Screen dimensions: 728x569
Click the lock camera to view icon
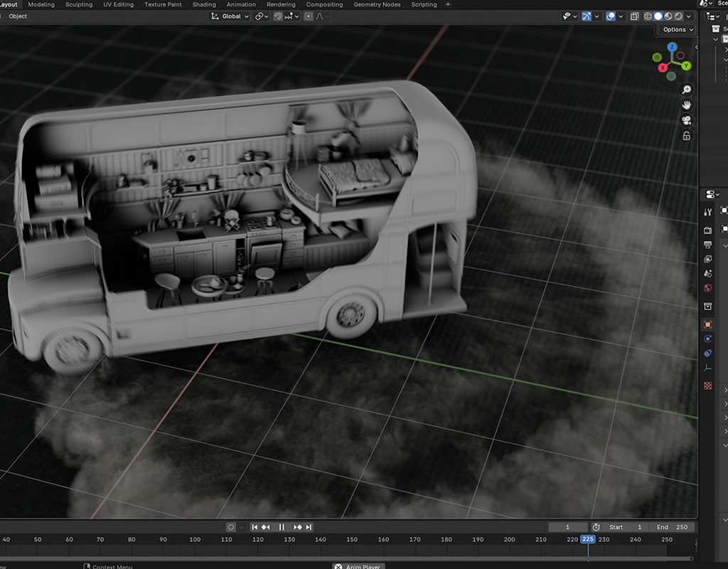[687, 136]
